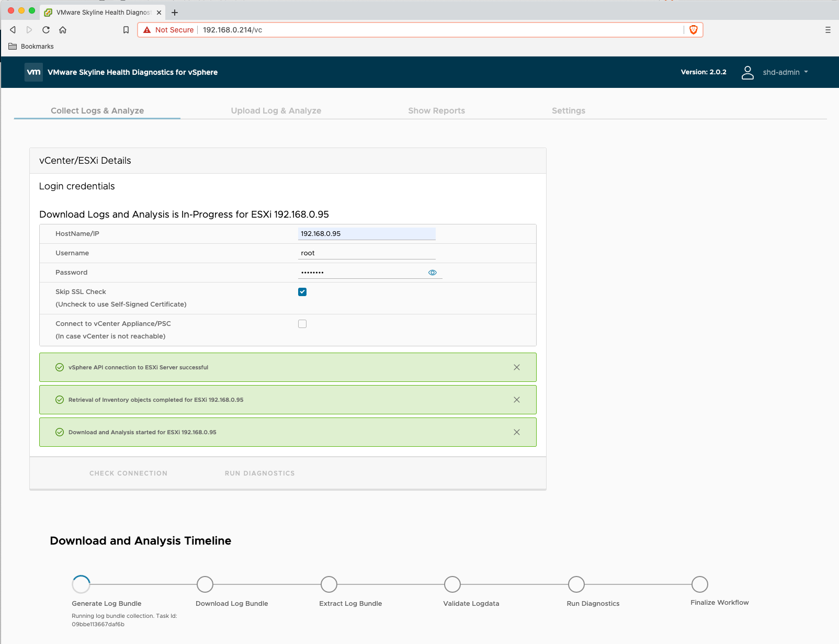Open a new browser tab with plus
Viewport: 839px width, 644px height.
pos(175,13)
